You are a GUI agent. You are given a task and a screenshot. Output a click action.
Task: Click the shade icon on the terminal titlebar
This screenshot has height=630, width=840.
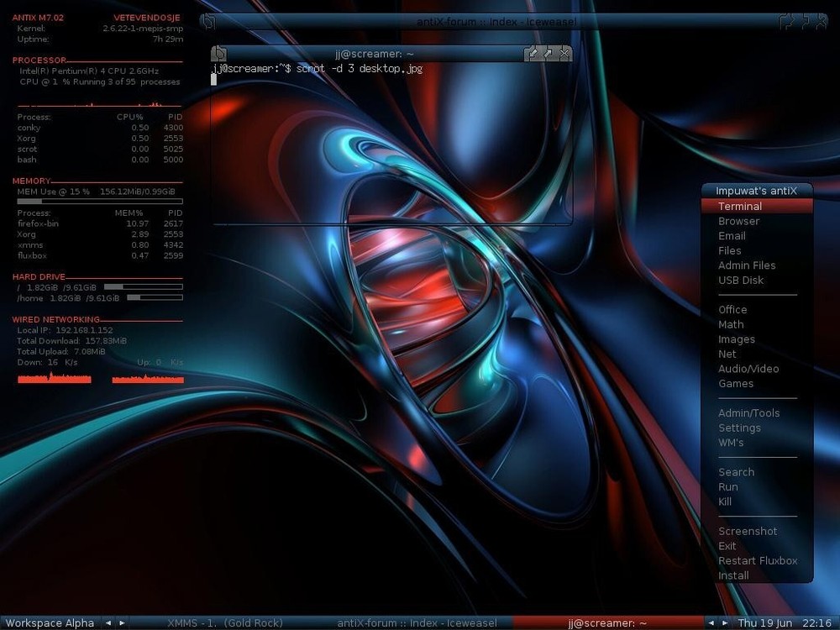pyautogui.click(x=533, y=52)
